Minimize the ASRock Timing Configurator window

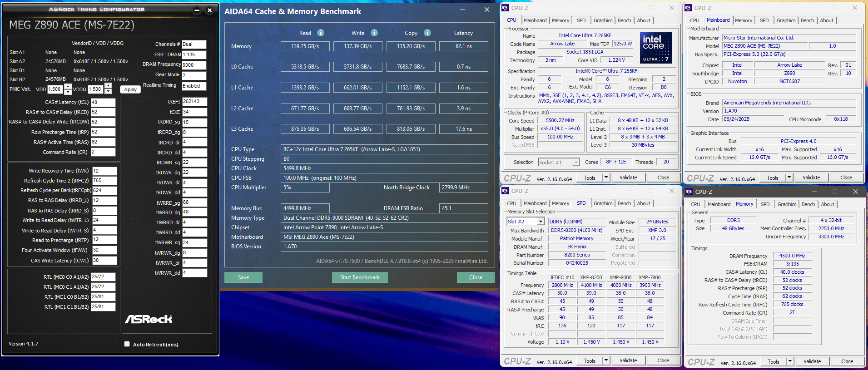click(197, 10)
